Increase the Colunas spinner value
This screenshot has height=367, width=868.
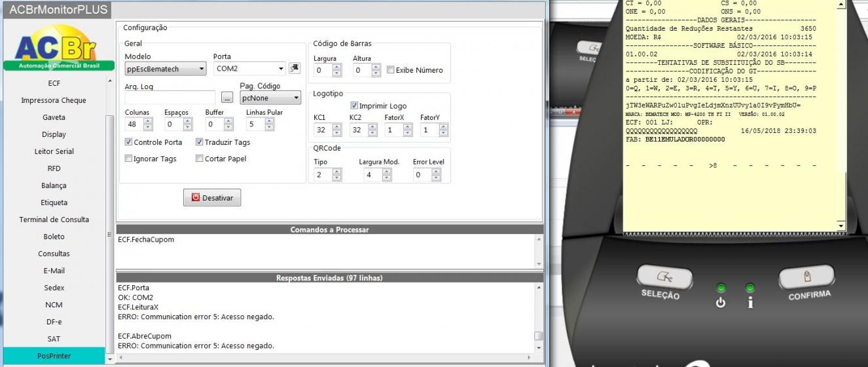point(148,121)
